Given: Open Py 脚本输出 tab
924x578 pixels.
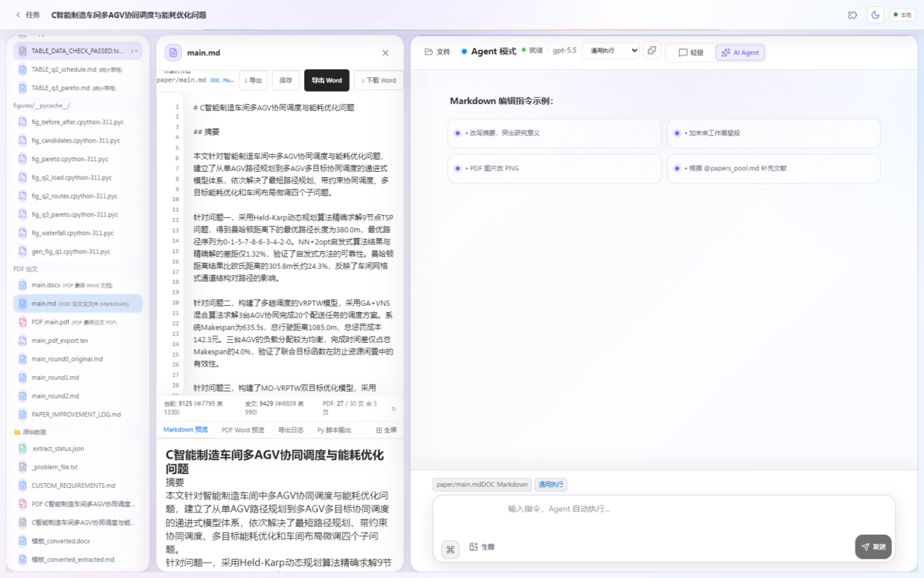Looking at the screenshot, I should pos(334,429).
